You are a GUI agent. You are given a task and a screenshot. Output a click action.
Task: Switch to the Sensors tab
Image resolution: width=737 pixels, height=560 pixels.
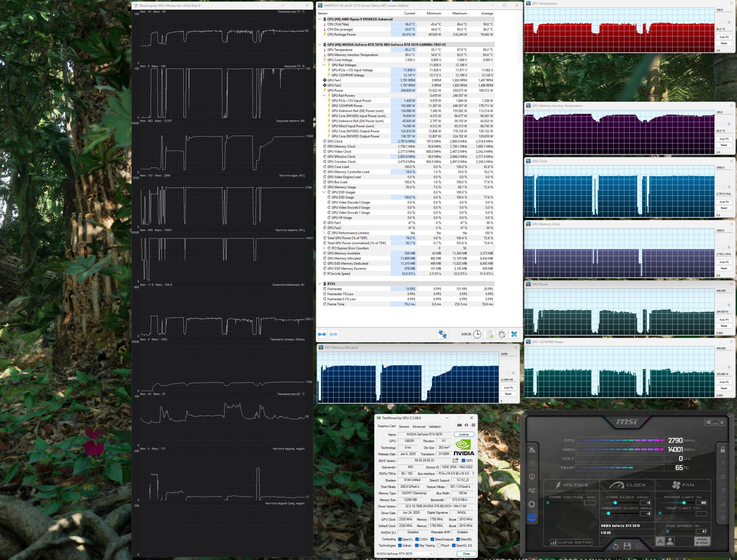point(404,427)
